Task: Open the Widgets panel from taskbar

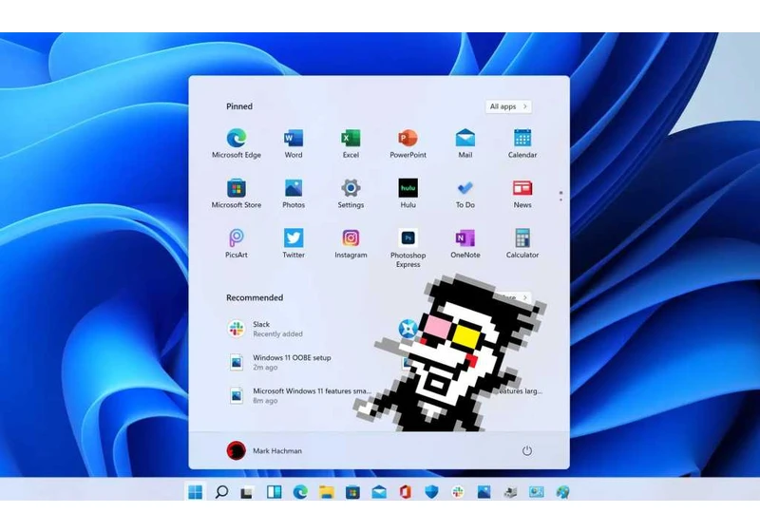Action: point(274,492)
